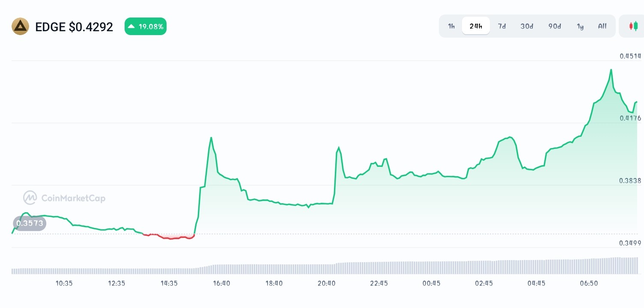The width and height of the screenshot is (644, 308).
Task: Click the 04:45 time axis label
Action: point(537,283)
